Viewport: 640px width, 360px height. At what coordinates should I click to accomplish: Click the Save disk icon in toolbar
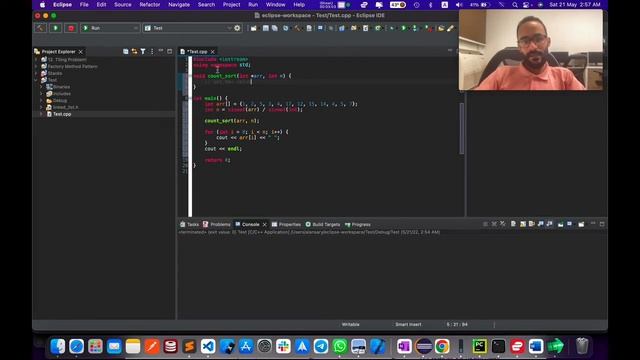(x=265, y=28)
